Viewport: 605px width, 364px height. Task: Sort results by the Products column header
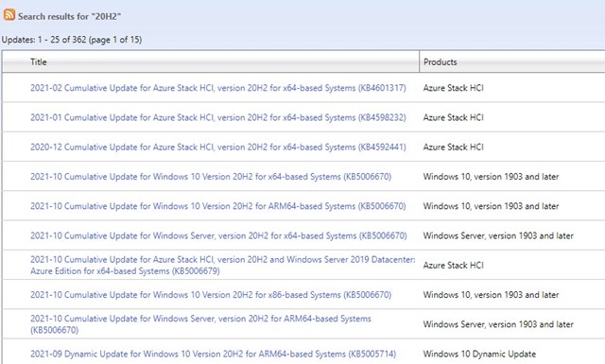(440, 61)
